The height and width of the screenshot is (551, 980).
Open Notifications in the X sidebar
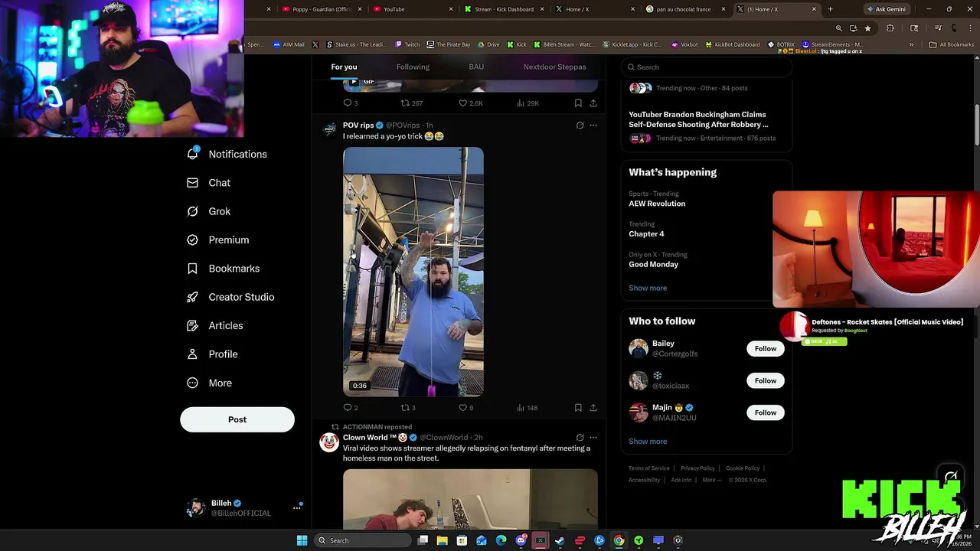[227, 154]
